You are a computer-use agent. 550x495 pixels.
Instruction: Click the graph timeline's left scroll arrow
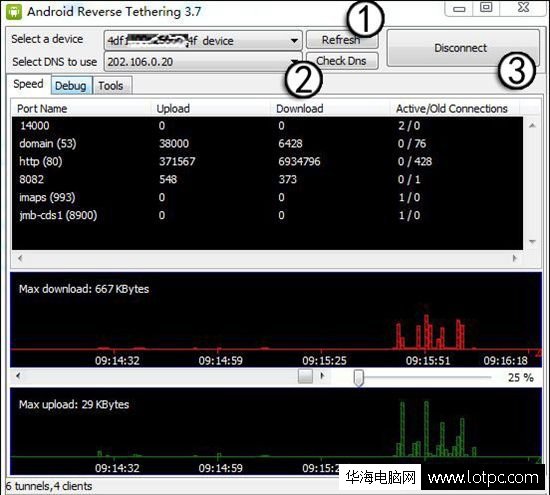coord(18,376)
